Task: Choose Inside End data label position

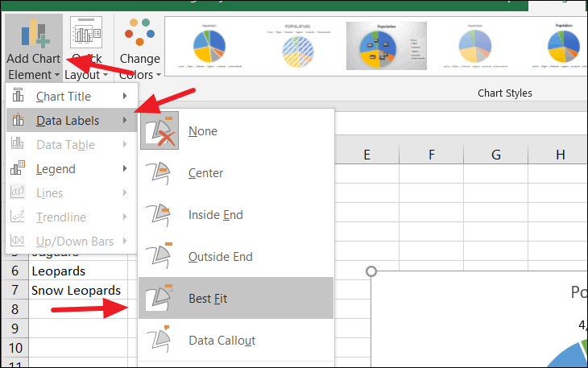Action: coord(236,215)
